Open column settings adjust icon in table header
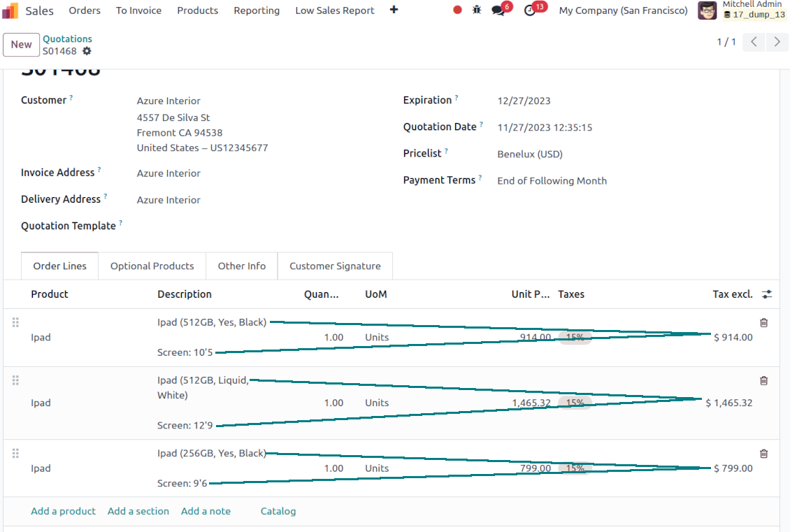This screenshot has width=790, height=532. (x=767, y=294)
